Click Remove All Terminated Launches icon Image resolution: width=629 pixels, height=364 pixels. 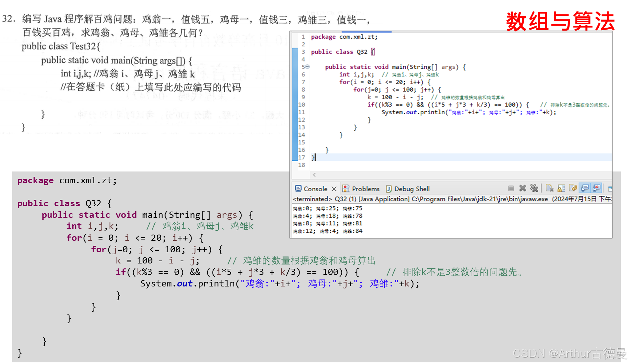534,188
